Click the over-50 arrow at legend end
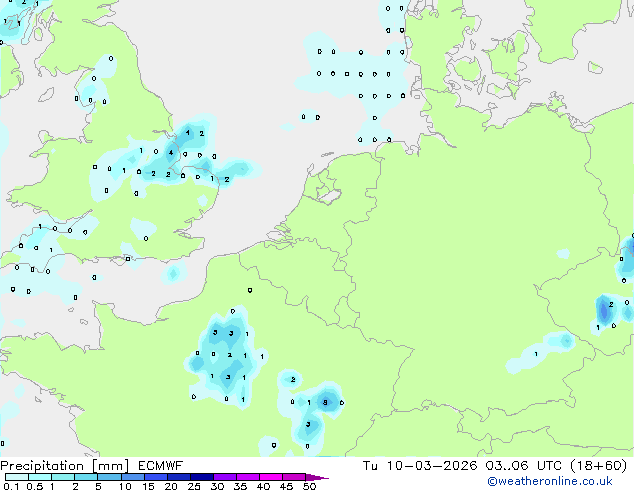Viewport: 634px width, 490px height. pyautogui.click(x=317, y=478)
